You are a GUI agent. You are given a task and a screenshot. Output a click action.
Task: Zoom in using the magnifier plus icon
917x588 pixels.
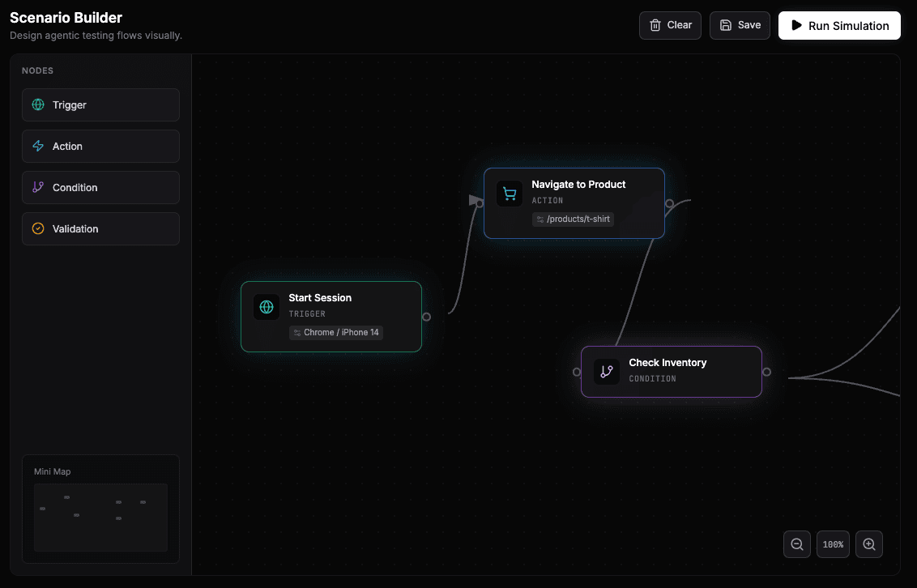(x=869, y=544)
